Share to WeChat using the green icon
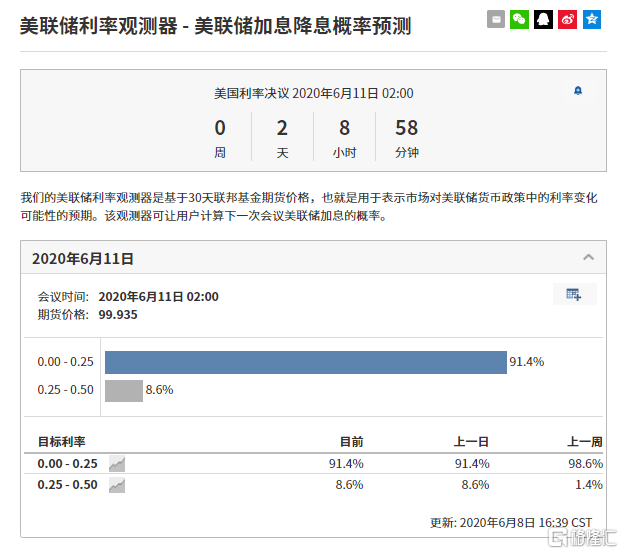The width and height of the screenshot is (623, 554). [519, 19]
